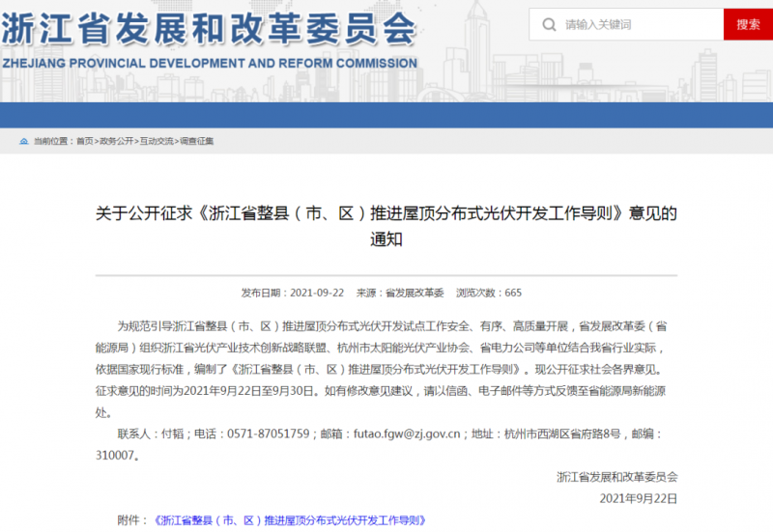The height and width of the screenshot is (532, 773).
Task: Click the phone number 0571-87051759
Action: pyautogui.click(x=269, y=434)
